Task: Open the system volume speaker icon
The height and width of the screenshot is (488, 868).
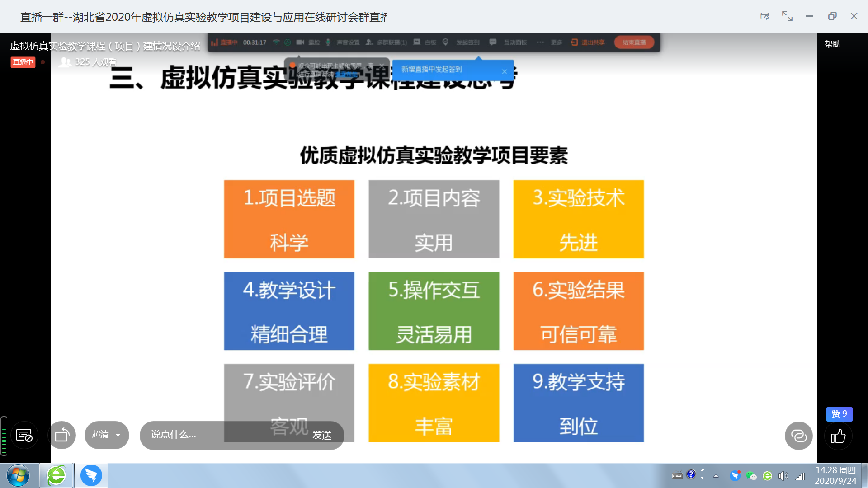Action: click(783, 476)
